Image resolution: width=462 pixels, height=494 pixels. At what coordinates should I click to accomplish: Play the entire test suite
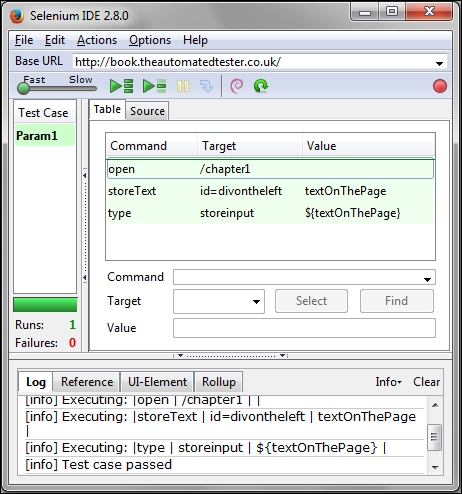121,86
